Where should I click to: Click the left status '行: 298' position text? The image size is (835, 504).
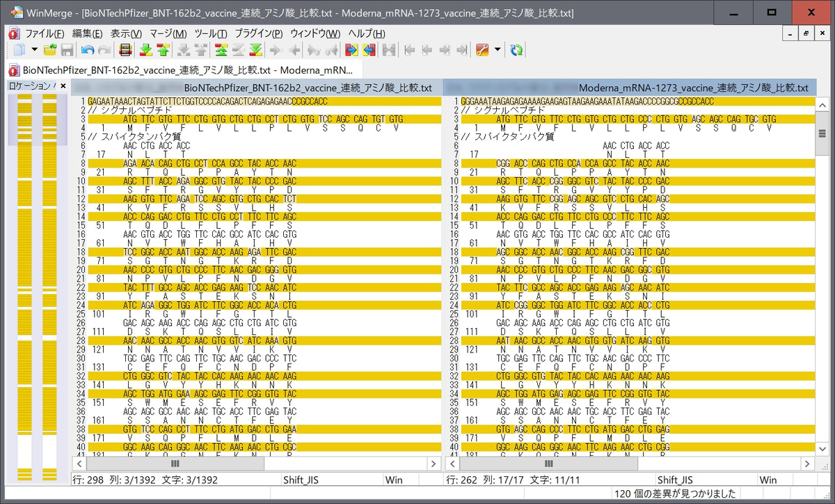pos(89,480)
